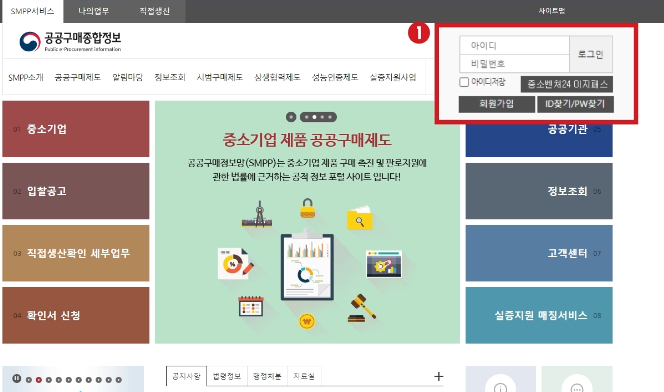Screen dimensions: 664x392
Task: Open the 01 중소기업 tile
Action: (x=76, y=129)
